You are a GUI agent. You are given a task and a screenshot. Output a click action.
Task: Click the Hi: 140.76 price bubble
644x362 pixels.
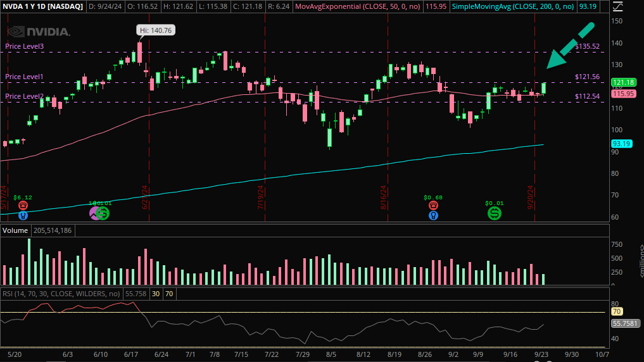pyautogui.click(x=156, y=30)
